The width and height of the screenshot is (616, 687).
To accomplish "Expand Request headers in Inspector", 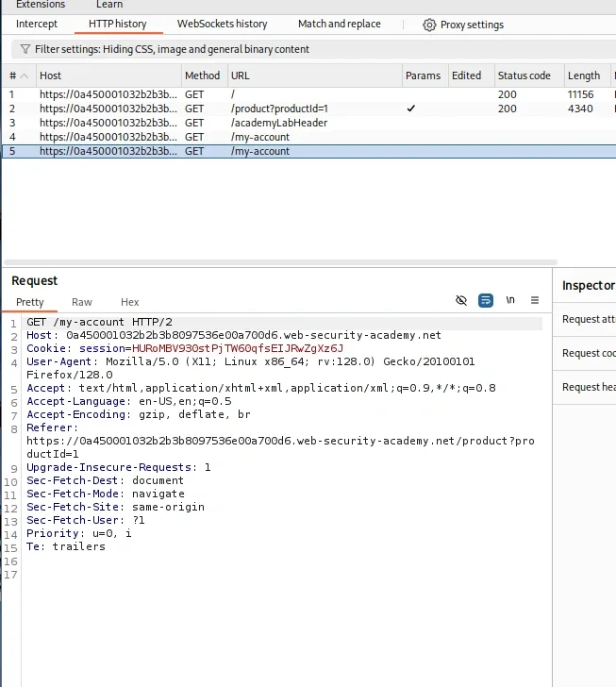I will 585,387.
